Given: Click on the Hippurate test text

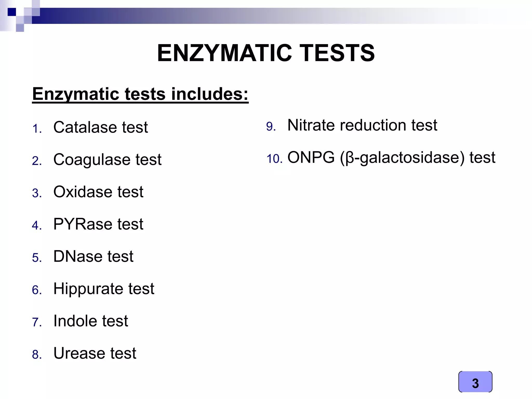Looking at the screenshot, I should tap(104, 289).
